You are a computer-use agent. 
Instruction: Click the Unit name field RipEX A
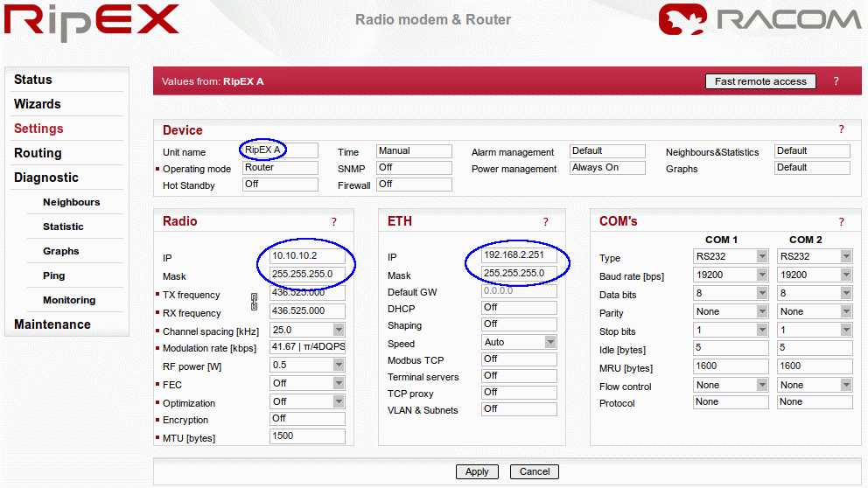[x=280, y=150]
